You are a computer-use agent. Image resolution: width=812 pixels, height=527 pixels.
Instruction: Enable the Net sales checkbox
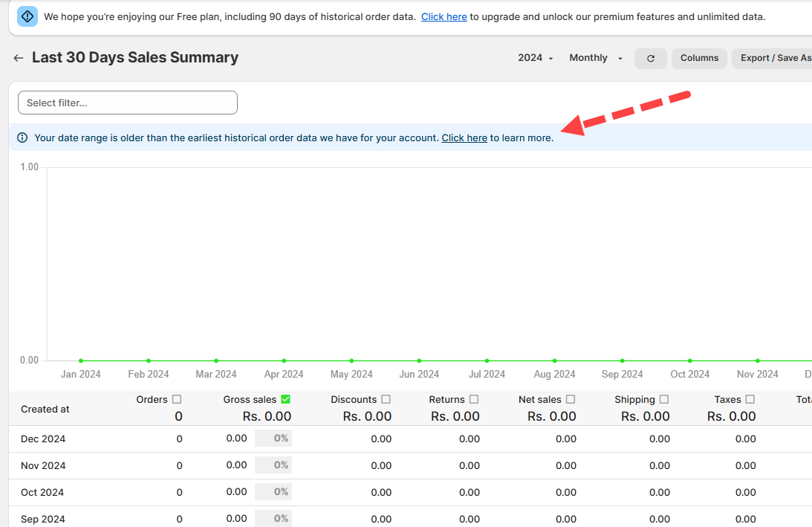click(x=571, y=399)
